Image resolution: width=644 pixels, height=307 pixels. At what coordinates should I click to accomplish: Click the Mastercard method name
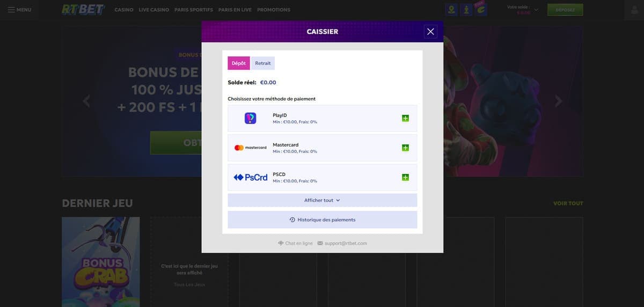tap(286, 145)
